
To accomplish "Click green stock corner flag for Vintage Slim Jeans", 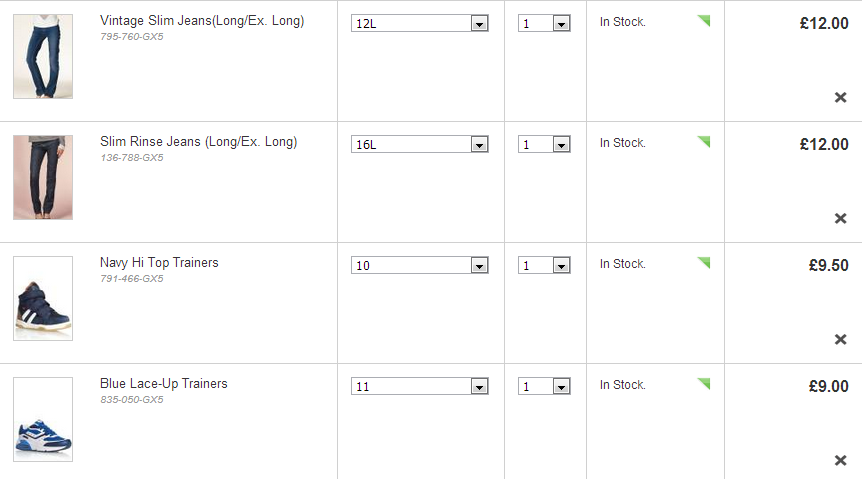I will click(x=704, y=20).
